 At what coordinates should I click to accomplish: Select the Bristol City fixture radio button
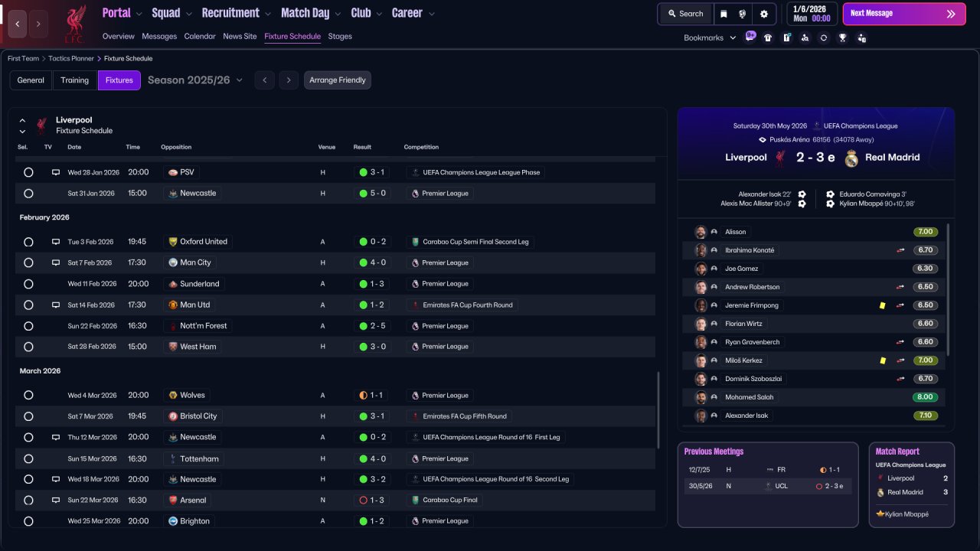[28, 416]
